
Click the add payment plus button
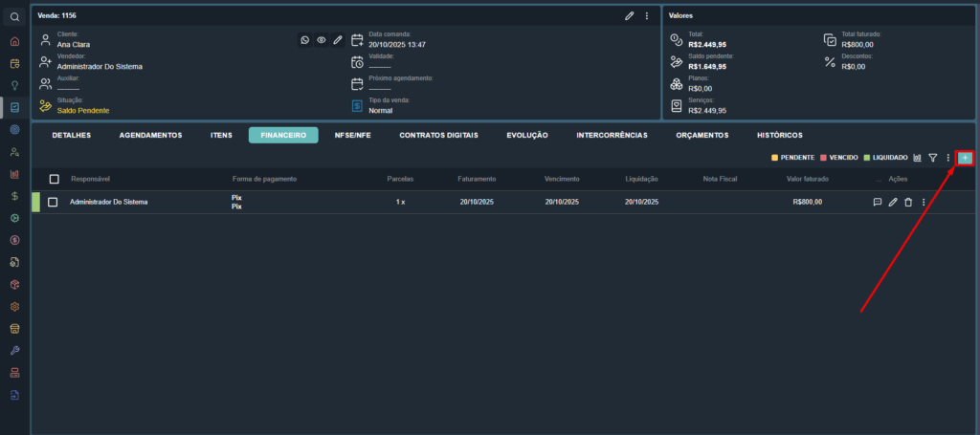click(x=965, y=158)
